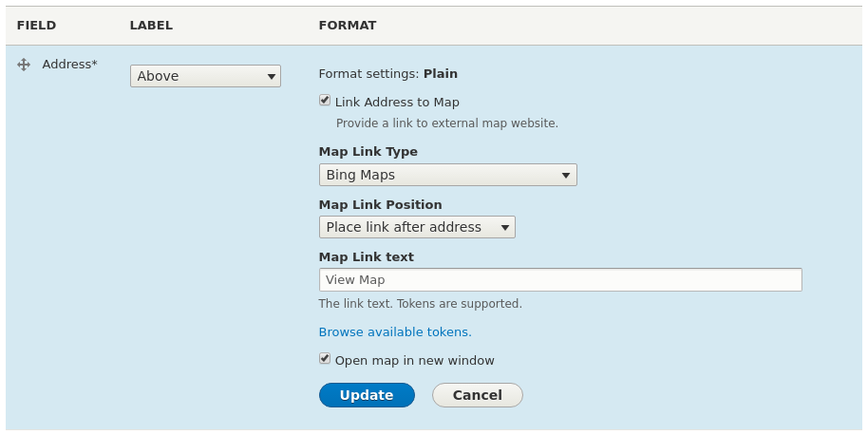Click the Map Link text heading label

[x=366, y=256]
